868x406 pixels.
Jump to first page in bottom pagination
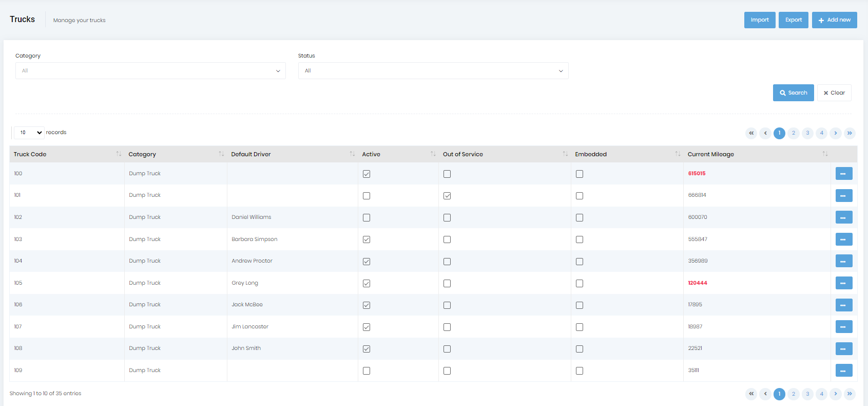coord(751,394)
